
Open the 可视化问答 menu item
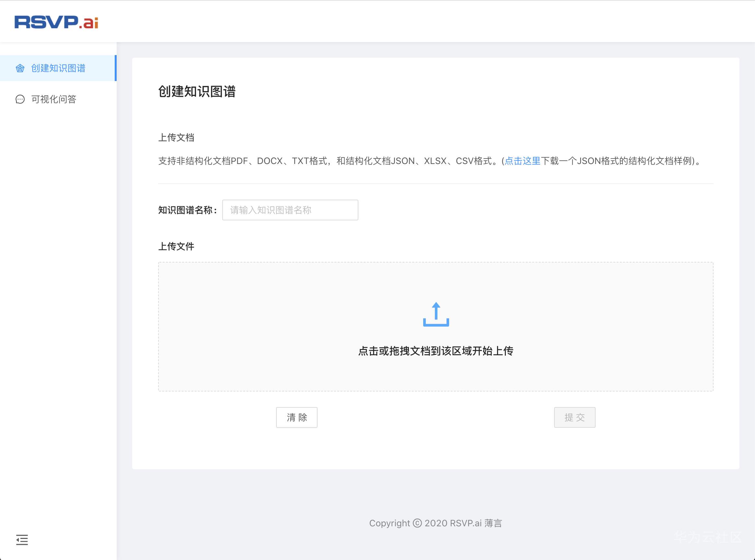point(53,99)
